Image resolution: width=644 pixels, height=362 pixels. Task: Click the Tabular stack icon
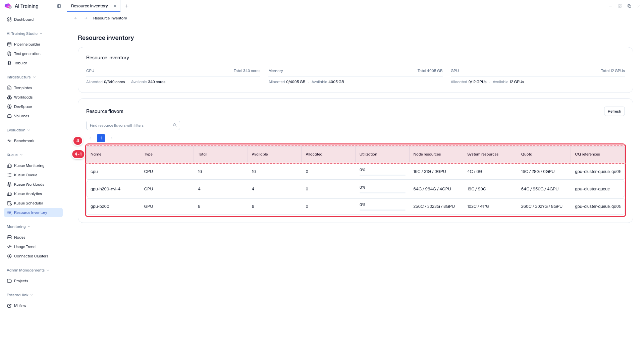click(x=9, y=63)
